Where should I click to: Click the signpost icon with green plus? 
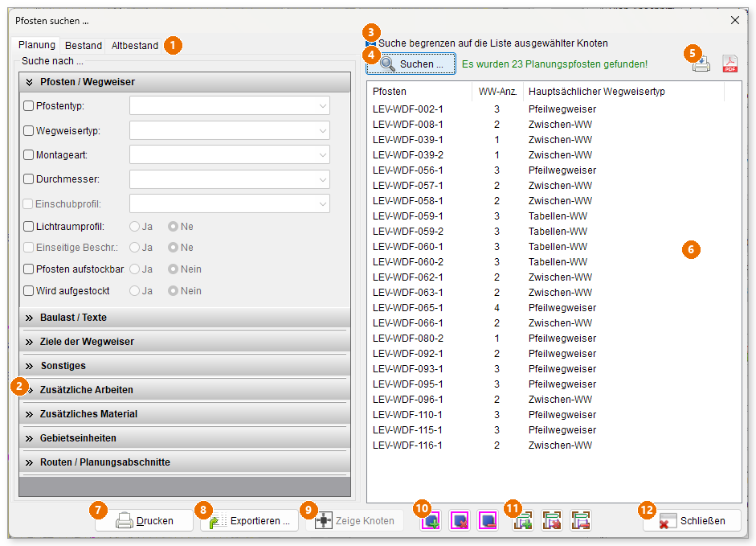point(523,521)
